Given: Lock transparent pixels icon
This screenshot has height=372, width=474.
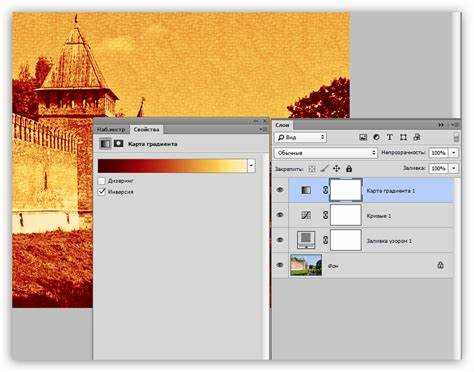Looking at the screenshot, I should (x=312, y=169).
